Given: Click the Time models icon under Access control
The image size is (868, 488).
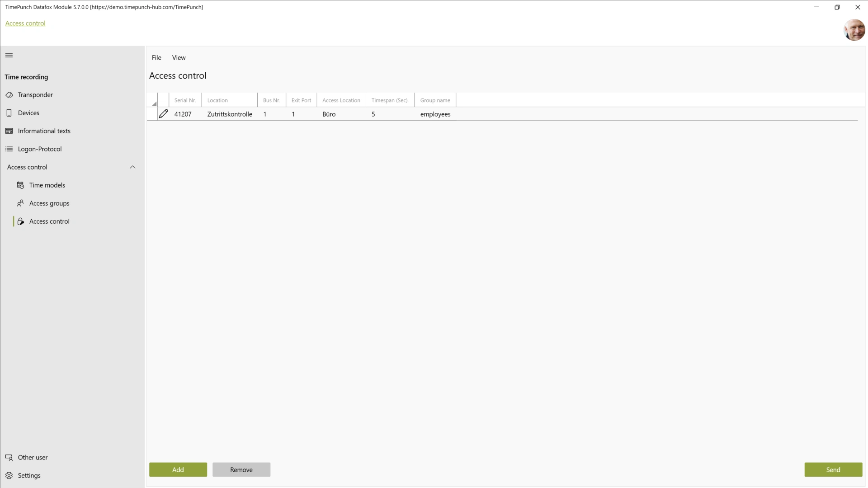Looking at the screenshot, I should pyautogui.click(x=20, y=185).
